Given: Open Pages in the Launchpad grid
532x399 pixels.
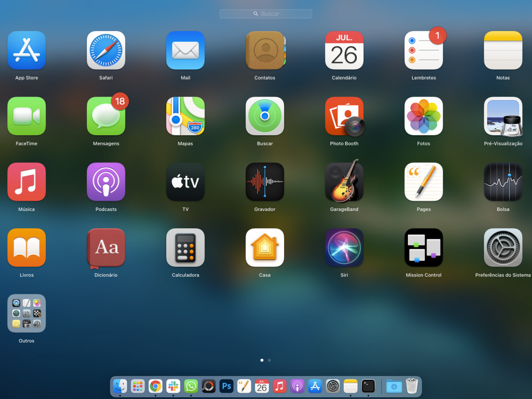Looking at the screenshot, I should point(423,182).
